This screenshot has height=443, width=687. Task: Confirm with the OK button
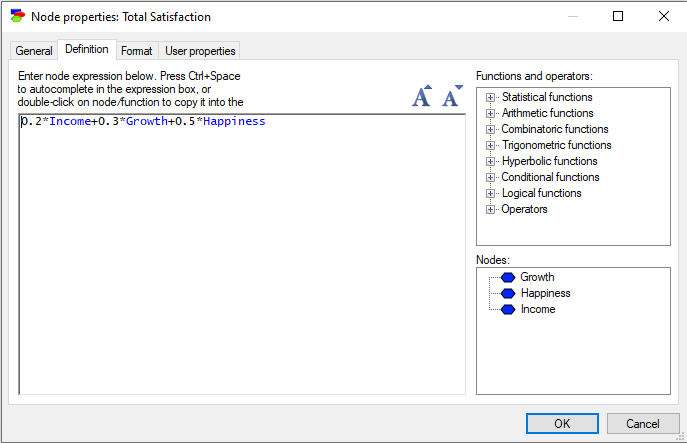point(562,424)
